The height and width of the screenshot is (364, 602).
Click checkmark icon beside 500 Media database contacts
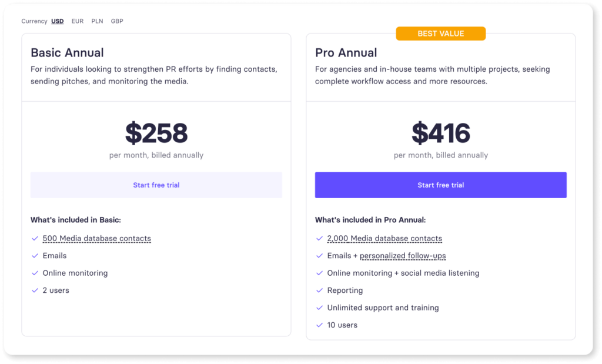34,239
